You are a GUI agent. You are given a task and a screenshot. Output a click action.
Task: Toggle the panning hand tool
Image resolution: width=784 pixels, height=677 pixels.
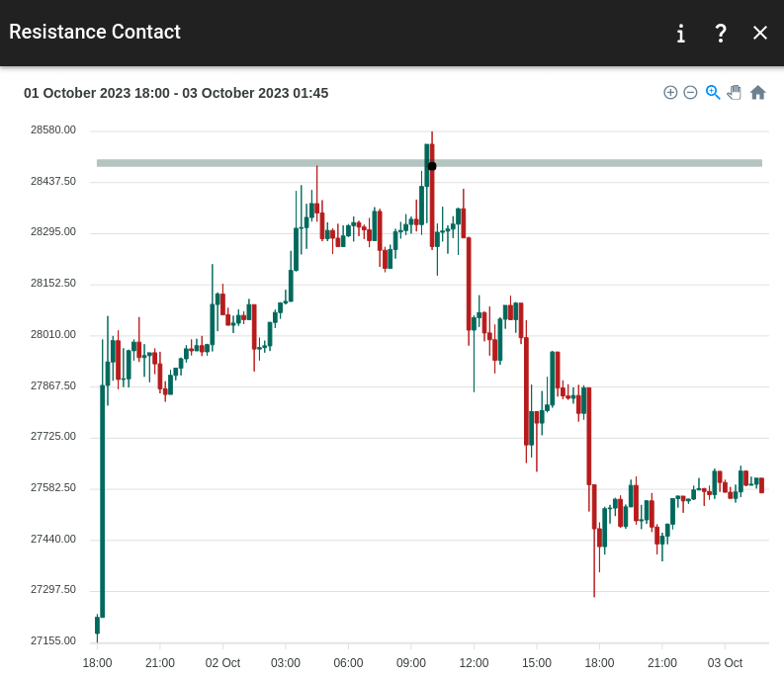coord(735,93)
